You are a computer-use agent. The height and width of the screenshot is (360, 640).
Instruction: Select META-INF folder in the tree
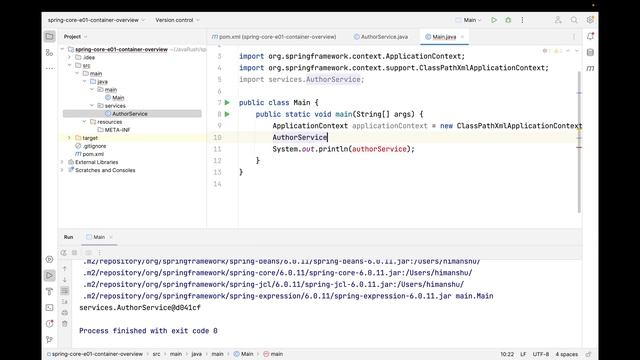coord(117,130)
